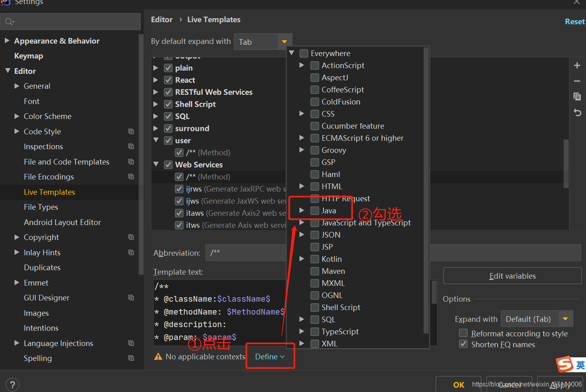Click the settings icon next to Copyright
The width and height of the screenshot is (586, 392).
pos(131,237)
